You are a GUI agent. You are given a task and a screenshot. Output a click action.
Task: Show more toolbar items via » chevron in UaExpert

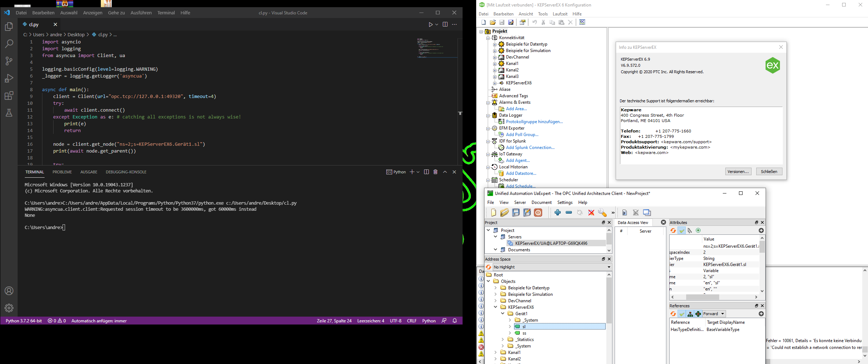[x=613, y=213]
